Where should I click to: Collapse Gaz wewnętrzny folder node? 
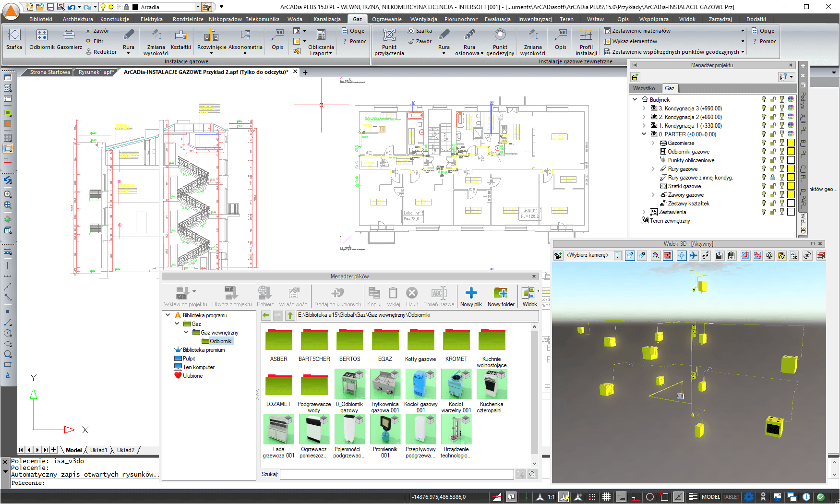(186, 333)
